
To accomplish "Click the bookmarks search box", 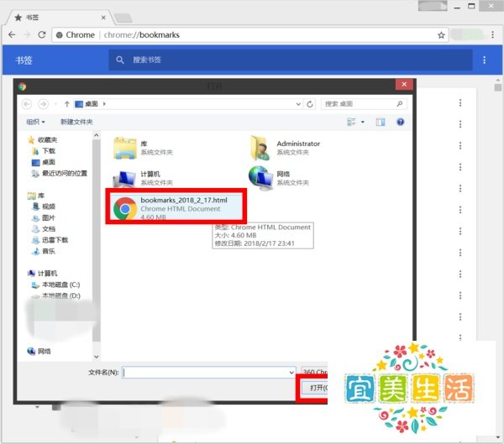I will tap(291, 60).
